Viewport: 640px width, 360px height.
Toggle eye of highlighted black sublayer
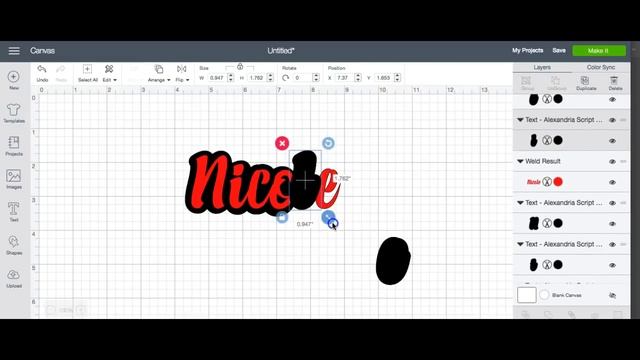coord(612,141)
